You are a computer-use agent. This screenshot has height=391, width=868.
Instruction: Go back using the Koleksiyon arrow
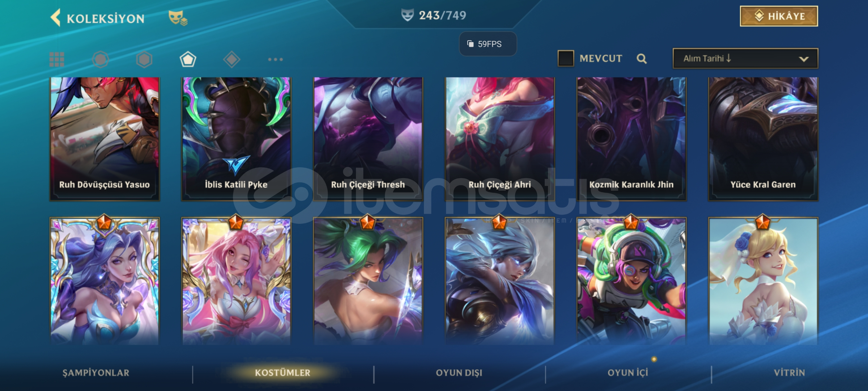(56, 18)
